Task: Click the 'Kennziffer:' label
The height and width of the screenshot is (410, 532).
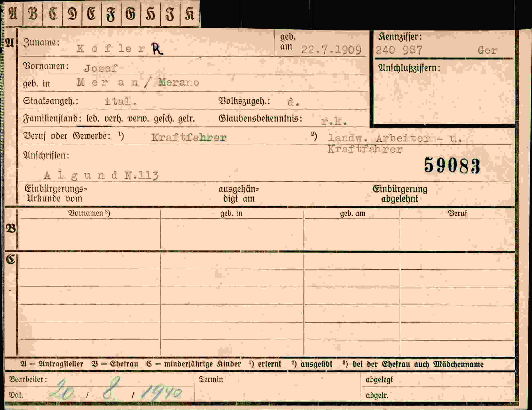Action: 400,37
